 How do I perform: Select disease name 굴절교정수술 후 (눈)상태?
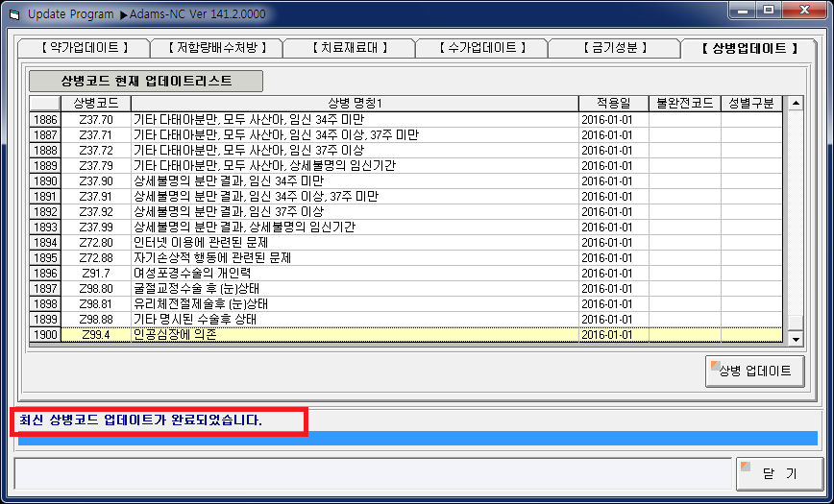pos(355,289)
